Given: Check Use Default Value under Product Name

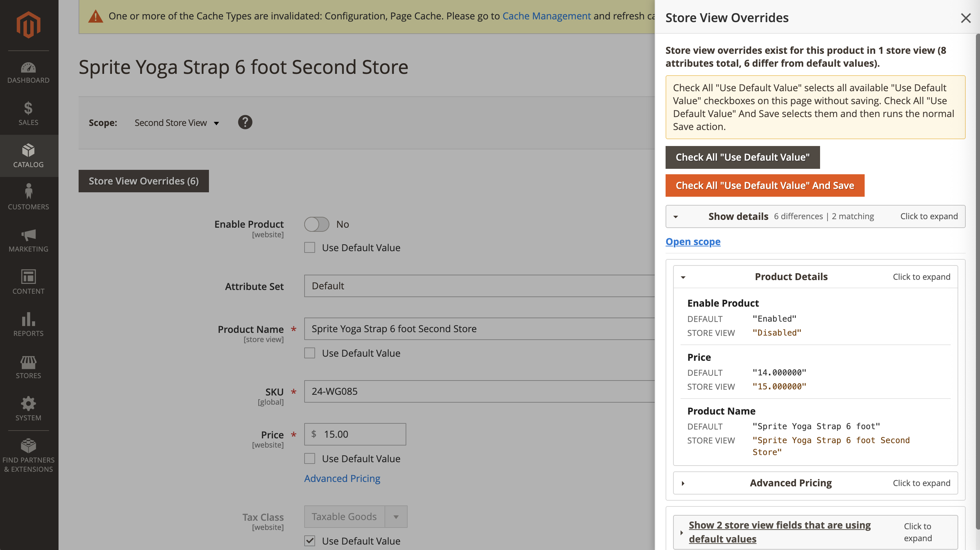Looking at the screenshot, I should point(310,353).
